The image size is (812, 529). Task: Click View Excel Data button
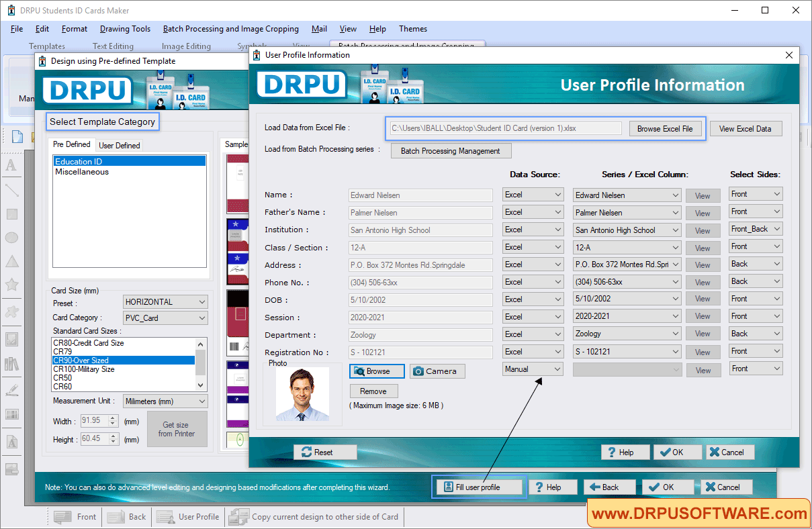click(746, 129)
